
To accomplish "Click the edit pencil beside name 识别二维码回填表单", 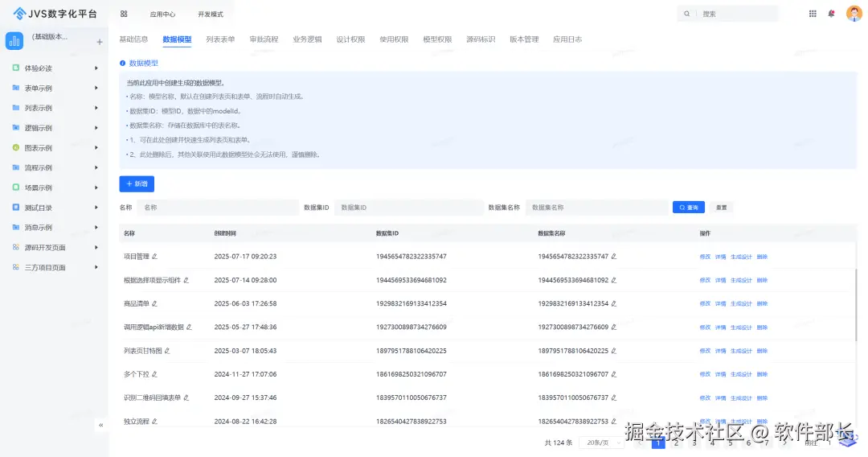I will coord(186,397).
